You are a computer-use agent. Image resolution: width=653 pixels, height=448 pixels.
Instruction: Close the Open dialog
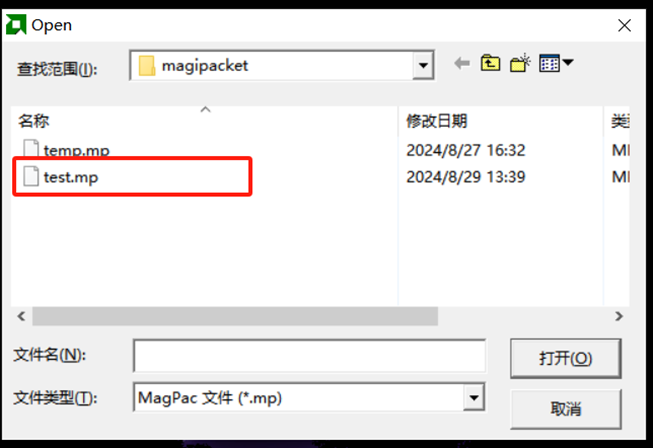pyautogui.click(x=624, y=25)
